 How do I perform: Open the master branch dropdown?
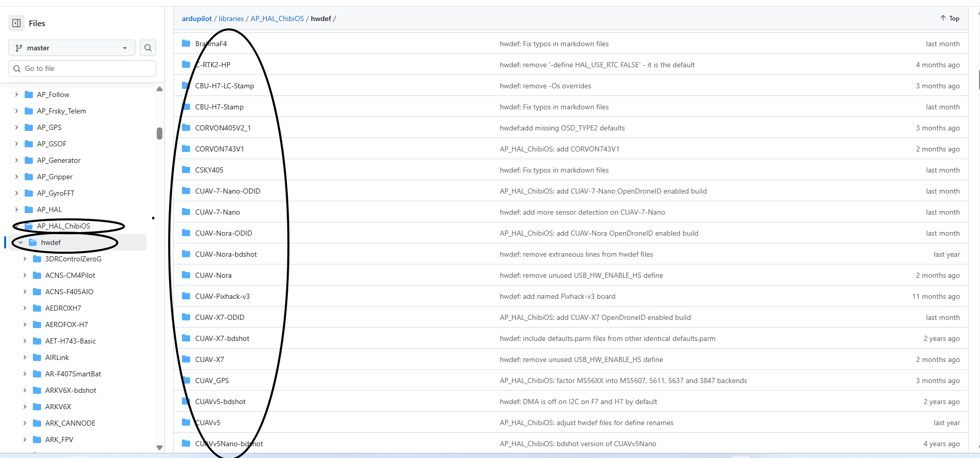[x=71, y=48]
